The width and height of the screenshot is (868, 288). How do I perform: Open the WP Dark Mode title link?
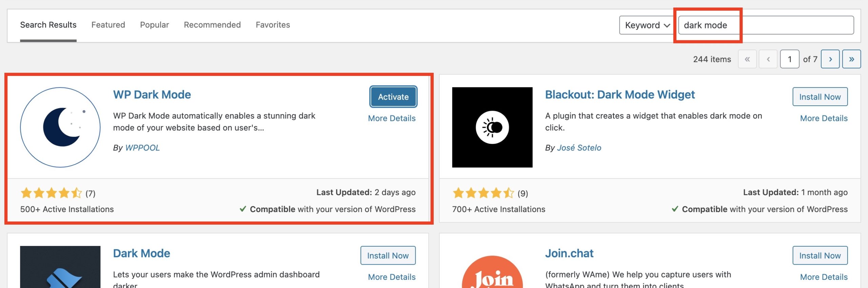(x=152, y=95)
